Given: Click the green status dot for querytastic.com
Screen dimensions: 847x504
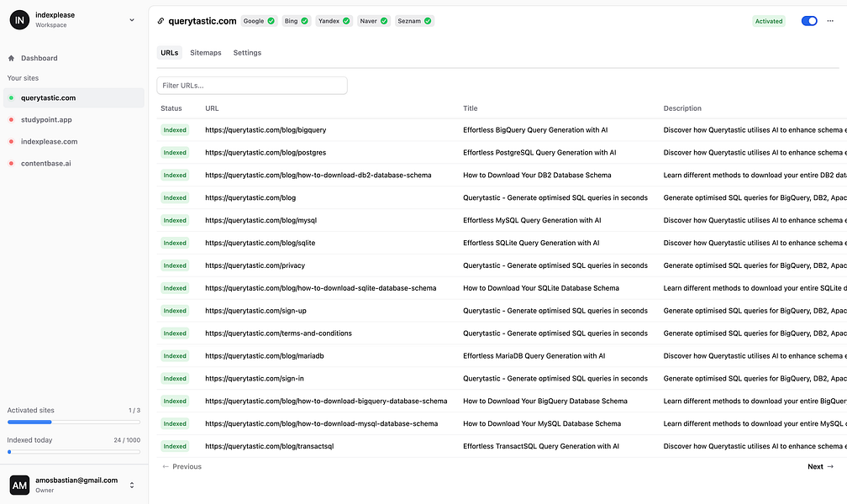Looking at the screenshot, I should pos(12,97).
